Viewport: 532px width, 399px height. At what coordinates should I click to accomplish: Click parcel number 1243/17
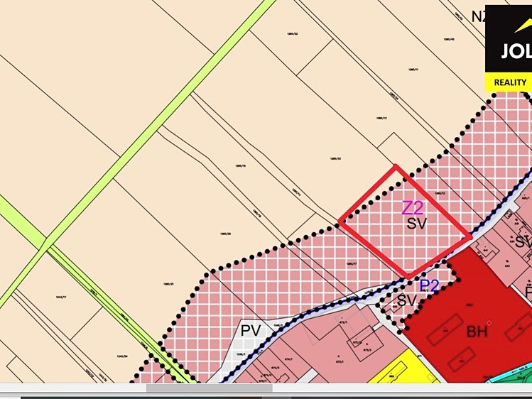pos(61,297)
